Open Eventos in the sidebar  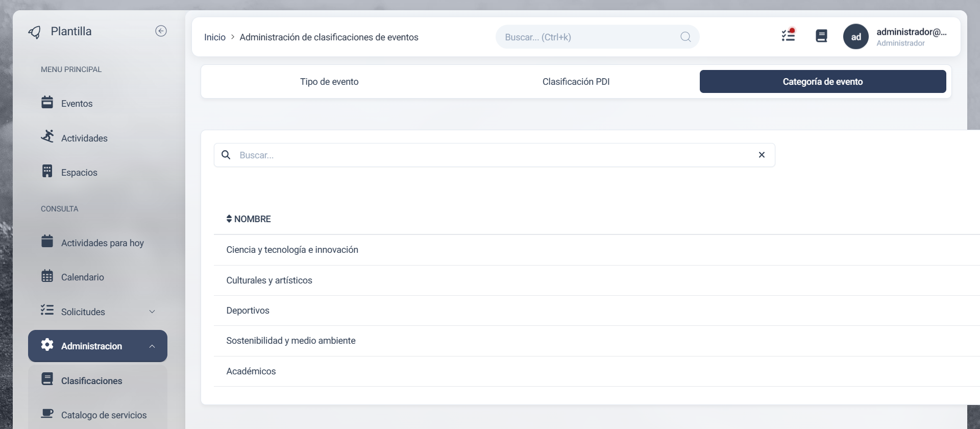click(77, 104)
